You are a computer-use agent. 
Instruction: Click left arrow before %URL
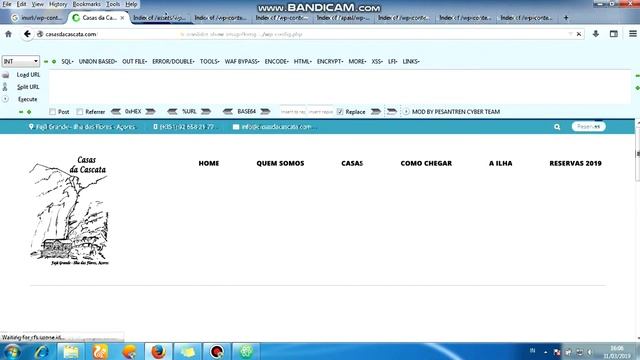[x=172, y=111]
